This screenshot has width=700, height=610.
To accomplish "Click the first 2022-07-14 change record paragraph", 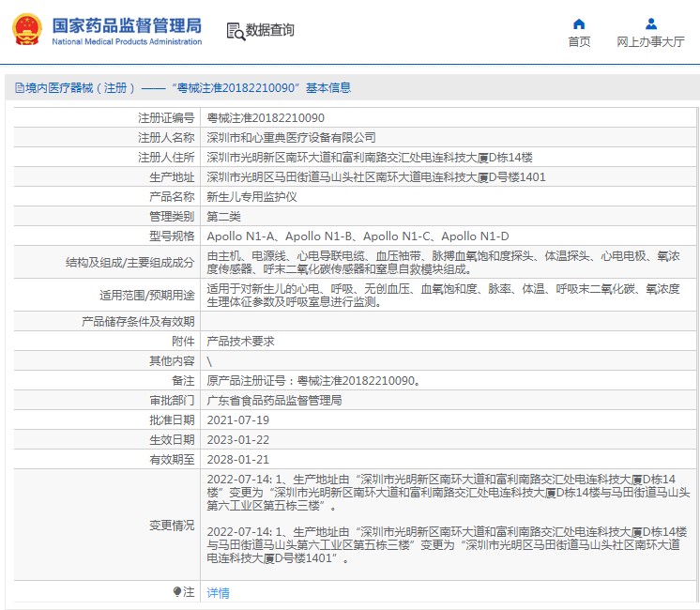I will [449, 493].
